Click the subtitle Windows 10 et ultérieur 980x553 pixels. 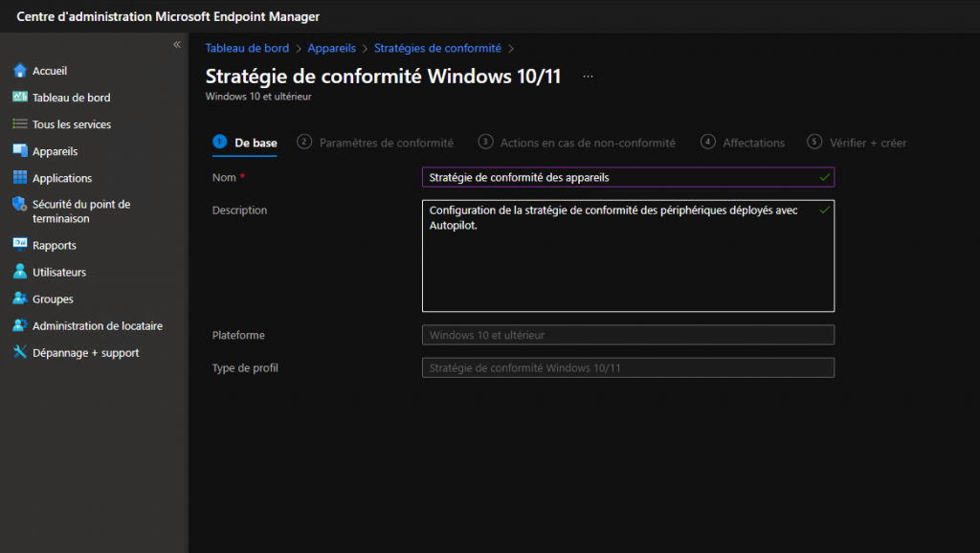pos(258,97)
